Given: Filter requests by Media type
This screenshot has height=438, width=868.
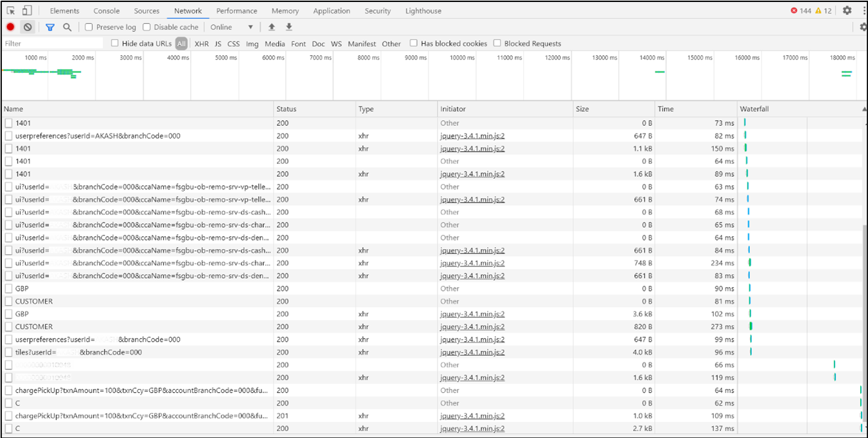Looking at the screenshot, I should pos(275,43).
